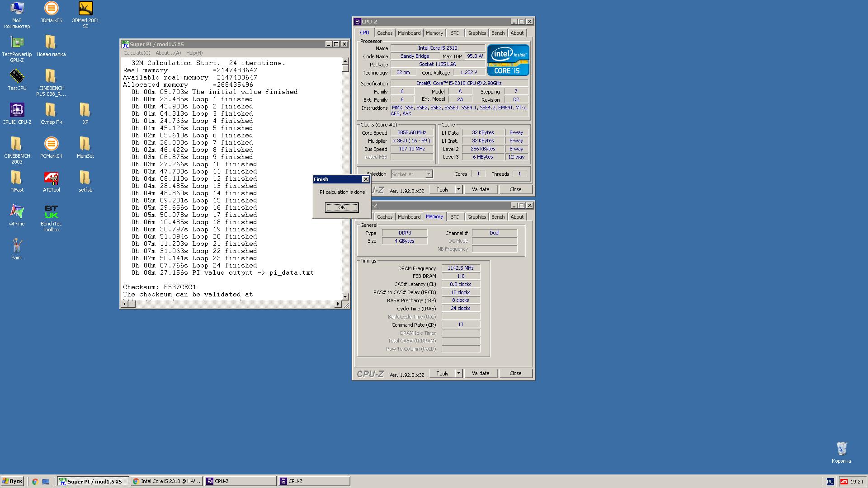
Task: Launch wPrime desktop icon
Action: coord(17,216)
